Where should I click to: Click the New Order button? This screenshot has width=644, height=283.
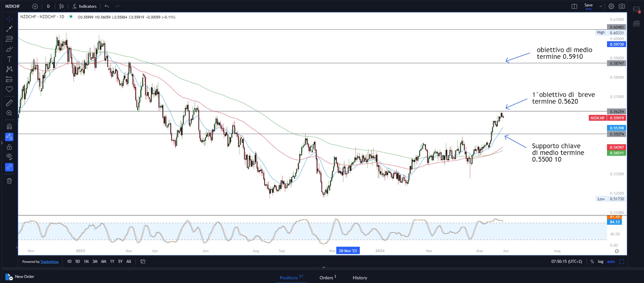coord(20,277)
